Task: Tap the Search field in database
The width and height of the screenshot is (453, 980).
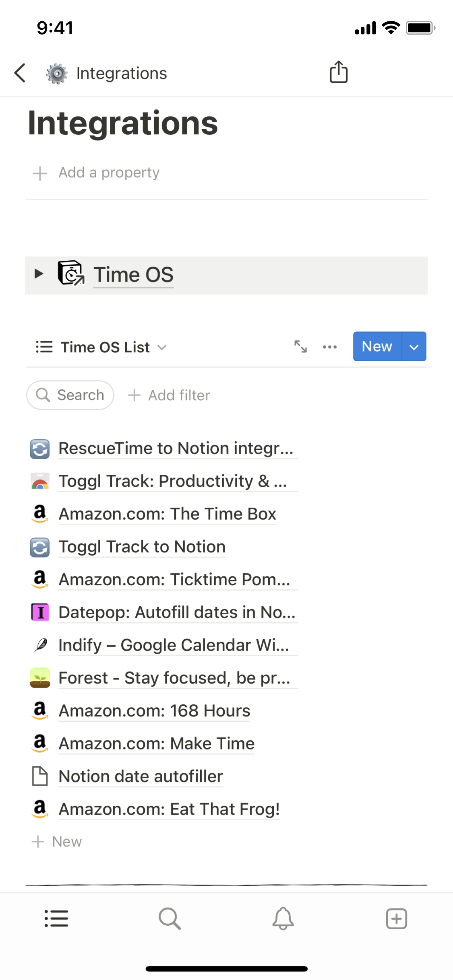Action: [x=70, y=395]
